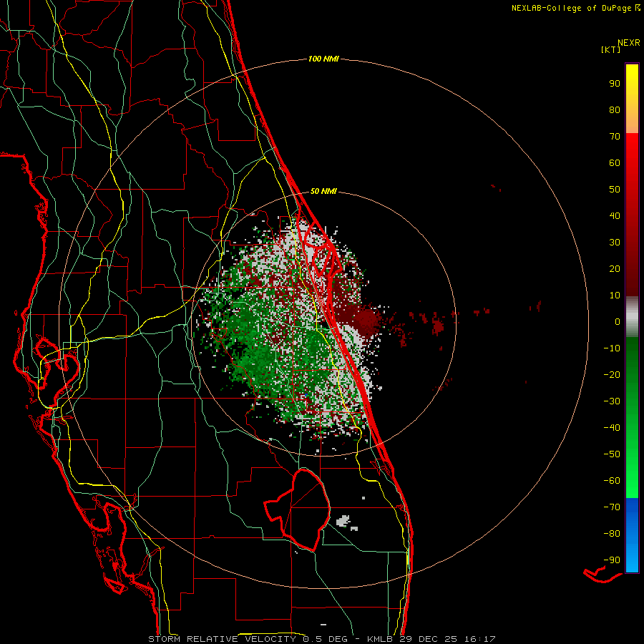644x644 pixels.
Task: Click the -90 knot scale label
Action: click(612, 560)
